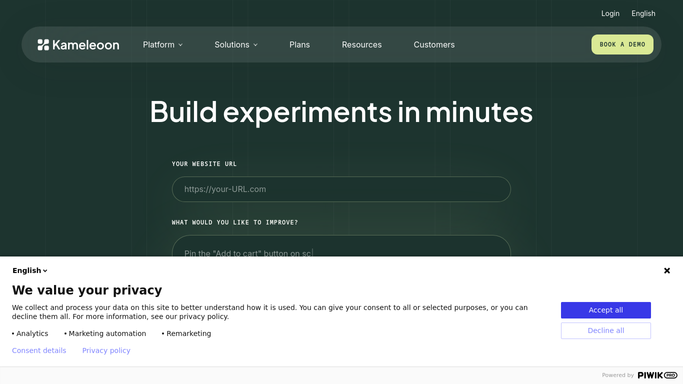Viewport: 683px width, 384px height.
Task: Click the "Remarketing" purpose text
Action: (189, 333)
